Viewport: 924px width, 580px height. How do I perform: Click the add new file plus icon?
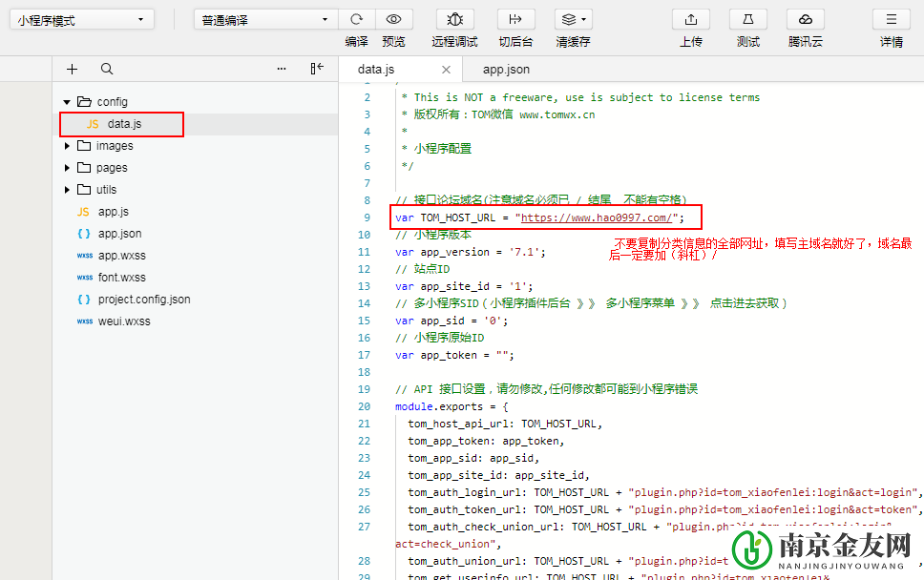click(x=72, y=69)
